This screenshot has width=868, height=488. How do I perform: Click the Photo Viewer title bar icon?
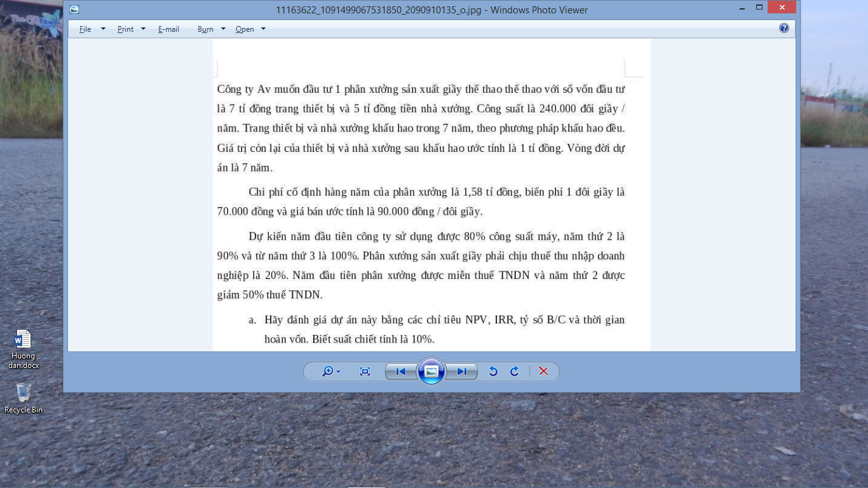75,10
